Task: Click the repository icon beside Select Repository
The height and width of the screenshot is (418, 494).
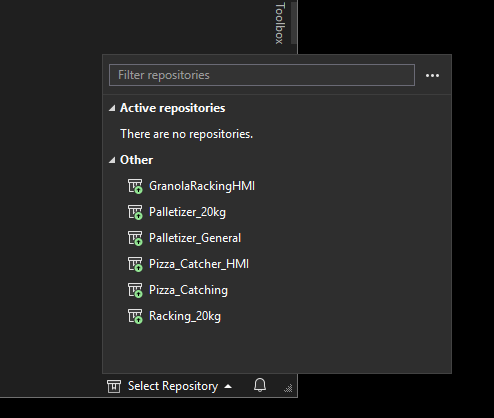Action: tap(114, 386)
